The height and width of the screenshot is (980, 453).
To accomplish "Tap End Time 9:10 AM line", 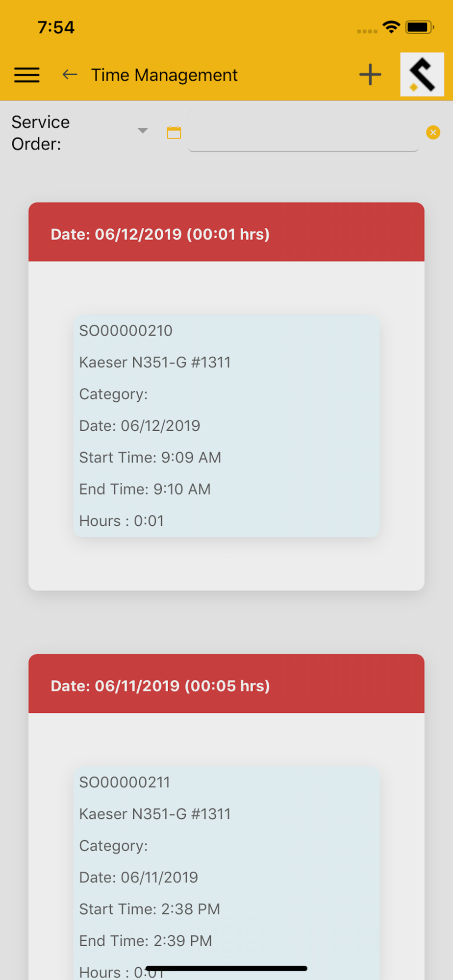I will click(145, 489).
